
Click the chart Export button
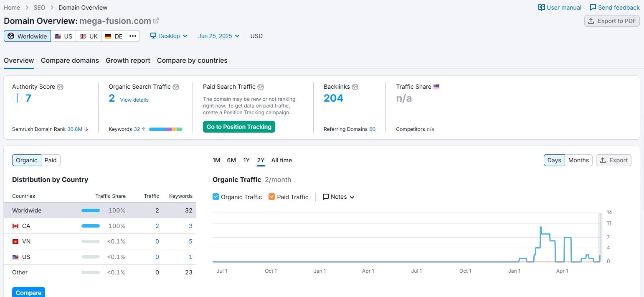click(x=614, y=160)
